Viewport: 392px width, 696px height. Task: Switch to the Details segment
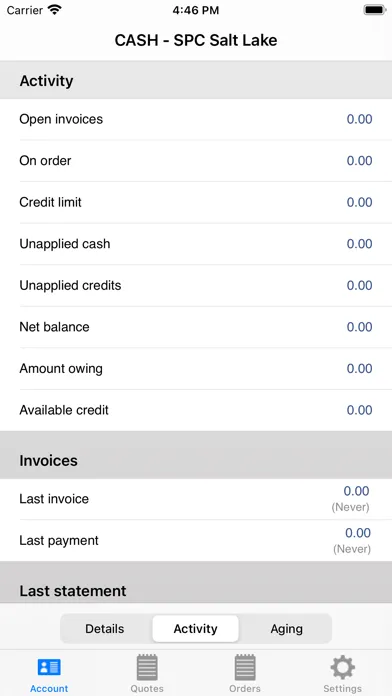(x=105, y=629)
